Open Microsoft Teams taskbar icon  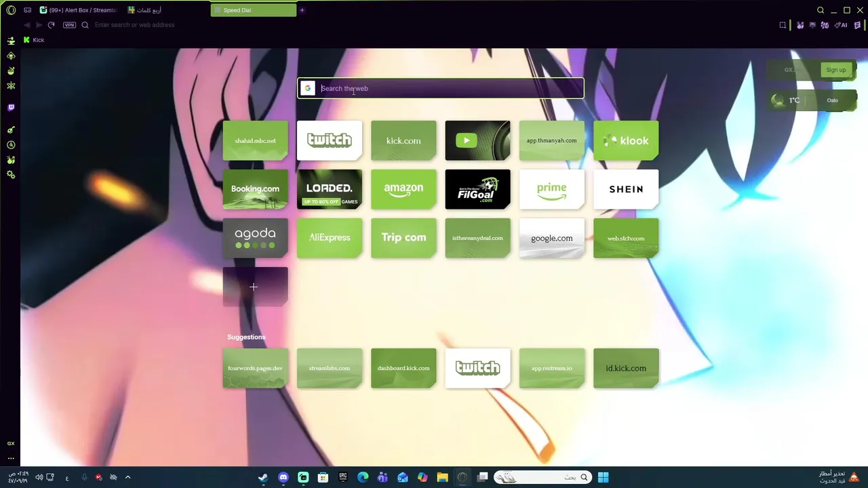click(382, 477)
